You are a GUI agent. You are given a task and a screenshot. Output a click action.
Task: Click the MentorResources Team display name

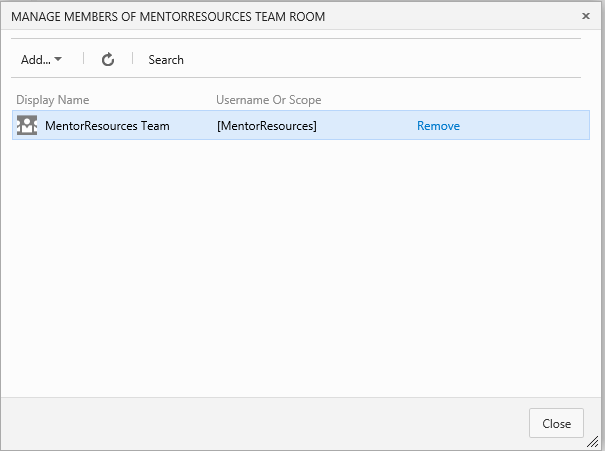pyautogui.click(x=107, y=126)
